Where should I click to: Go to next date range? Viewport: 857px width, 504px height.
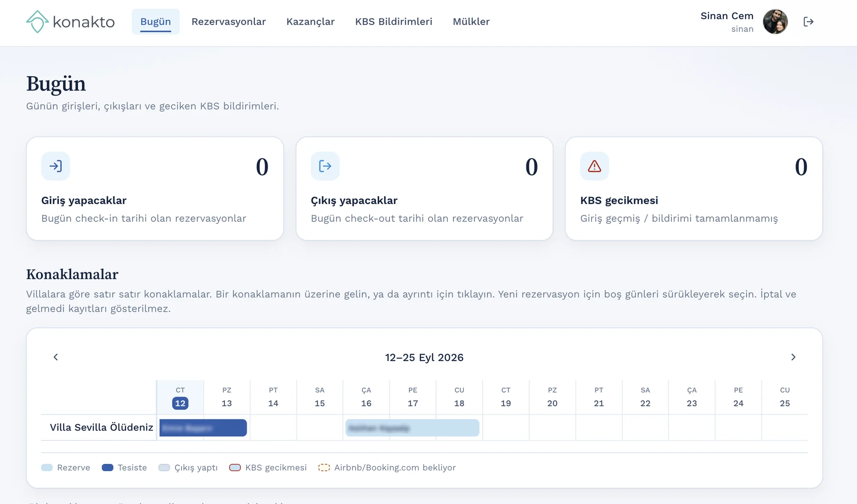coord(793,357)
